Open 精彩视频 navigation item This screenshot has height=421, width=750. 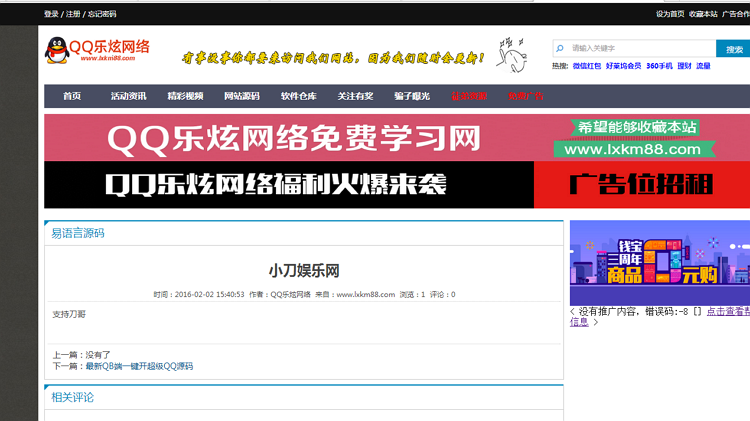click(186, 96)
